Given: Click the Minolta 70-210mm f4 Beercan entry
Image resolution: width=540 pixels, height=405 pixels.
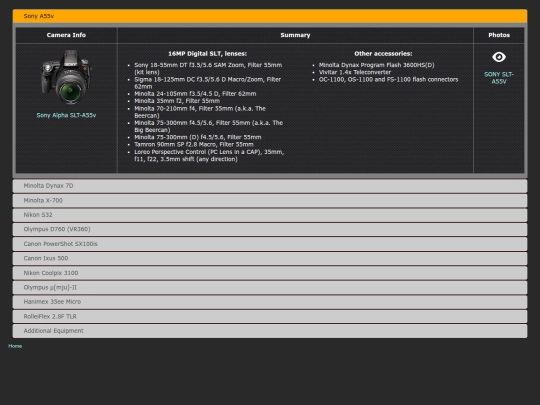Looking at the screenshot, I should coord(200,112).
